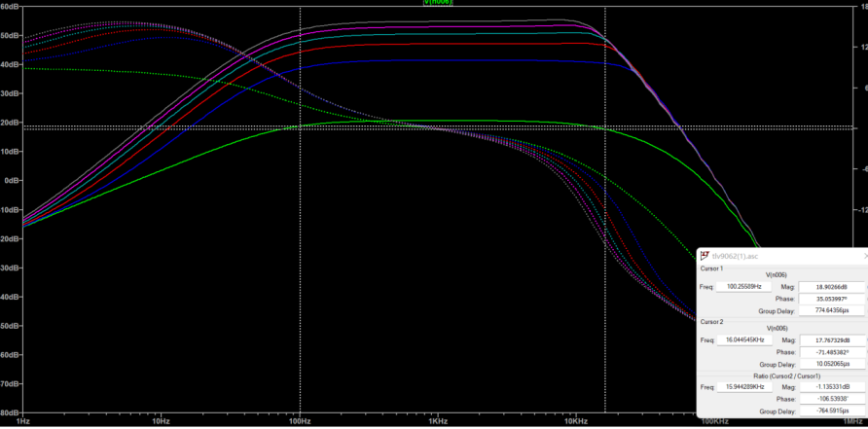Viewport: 868px width, 429px height.
Task: Click the -80dB magnitude axis label
Action: 10,412
